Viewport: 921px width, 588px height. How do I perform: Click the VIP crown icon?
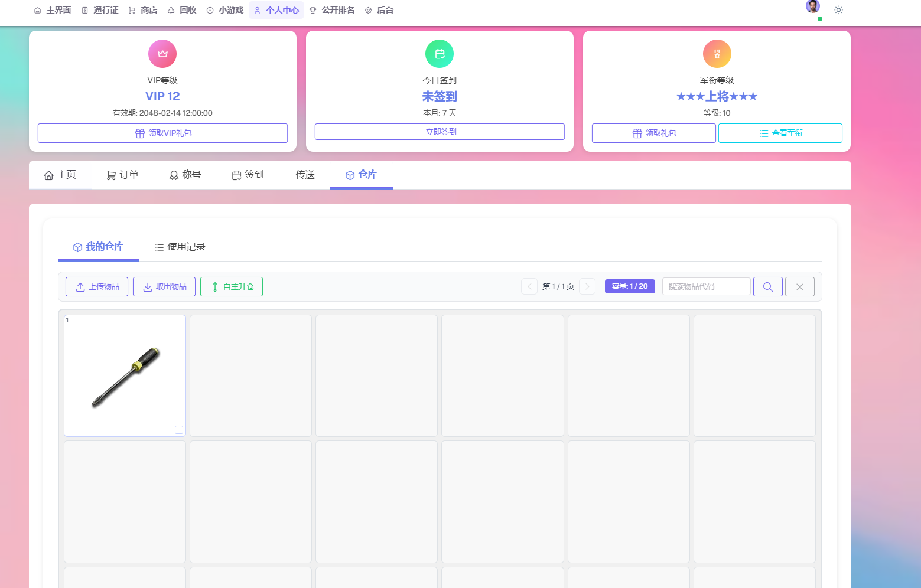pos(162,54)
